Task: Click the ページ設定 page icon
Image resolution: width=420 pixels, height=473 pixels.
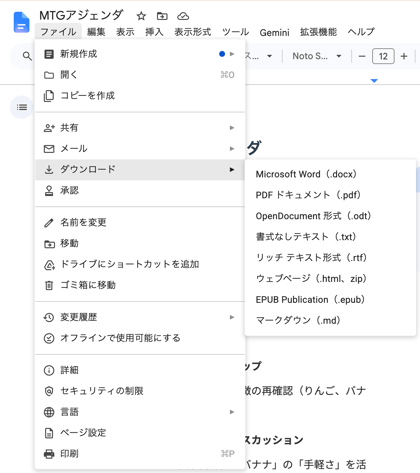Action: tap(49, 433)
